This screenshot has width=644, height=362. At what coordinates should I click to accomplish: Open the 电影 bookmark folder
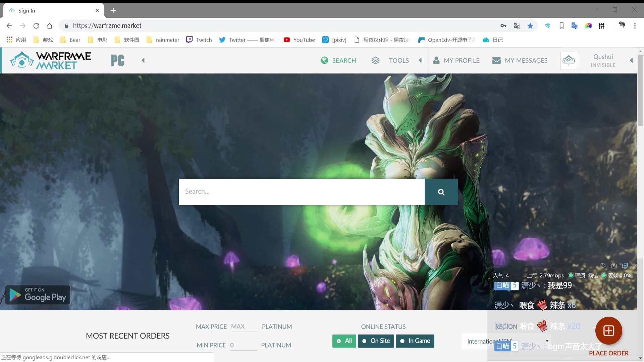[98, 40]
